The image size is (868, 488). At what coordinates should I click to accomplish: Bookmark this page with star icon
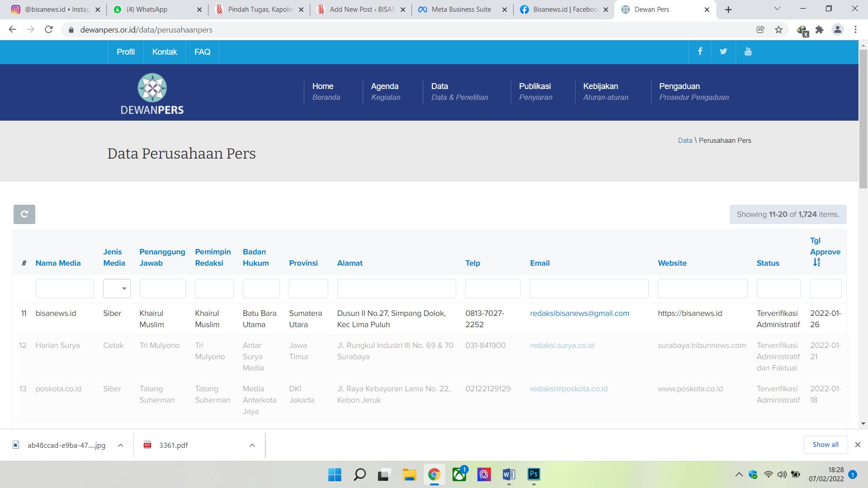778,29
